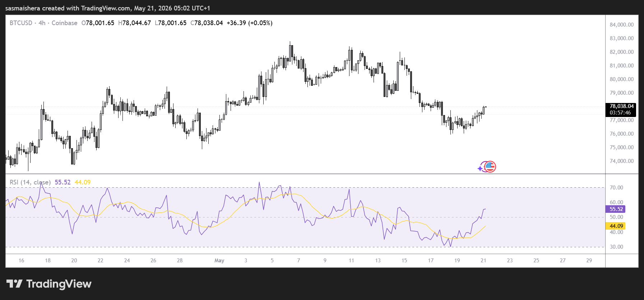Select the BTCUSD symbol label
Screen dimensions: 644x300
pyautogui.click(x=21, y=23)
